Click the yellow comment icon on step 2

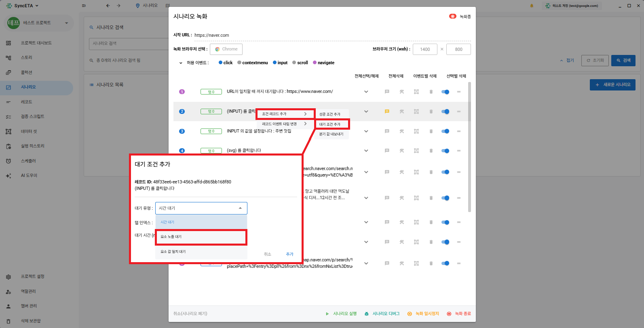(x=387, y=111)
